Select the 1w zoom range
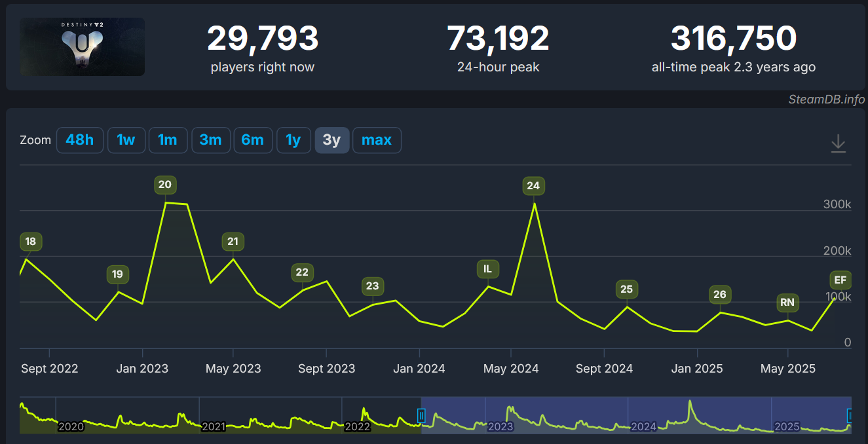The height and width of the screenshot is (444, 868). click(126, 140)
